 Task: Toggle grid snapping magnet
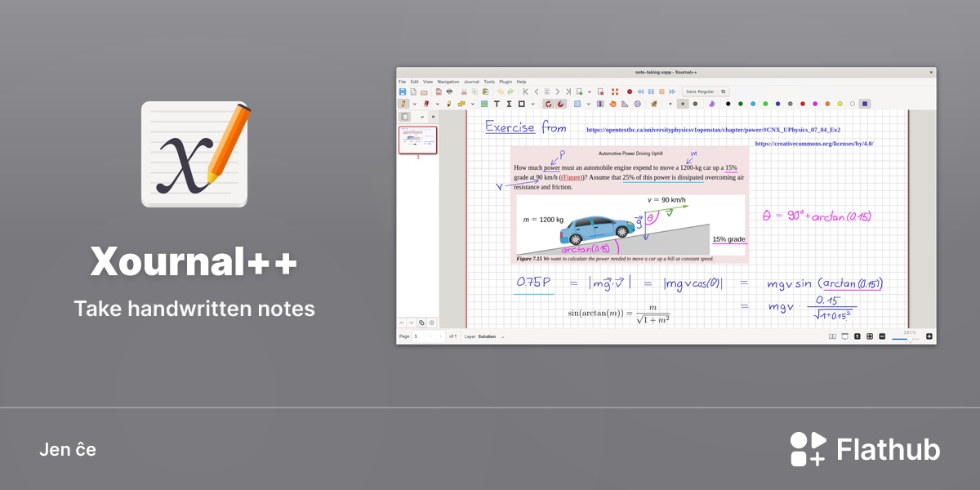[561, 104]
